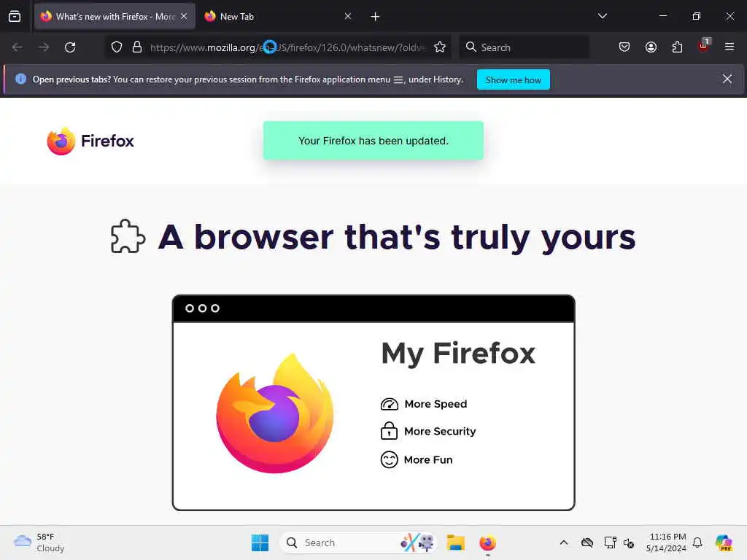Switch to the What's new with Firefox tab
Screen dimensions: 747x560
[115, 17]
